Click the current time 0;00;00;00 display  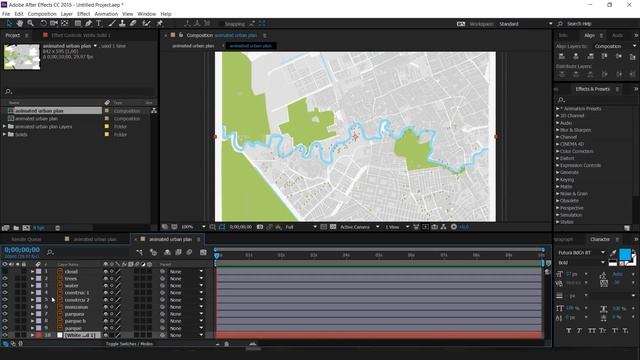(x=22, y=250)
